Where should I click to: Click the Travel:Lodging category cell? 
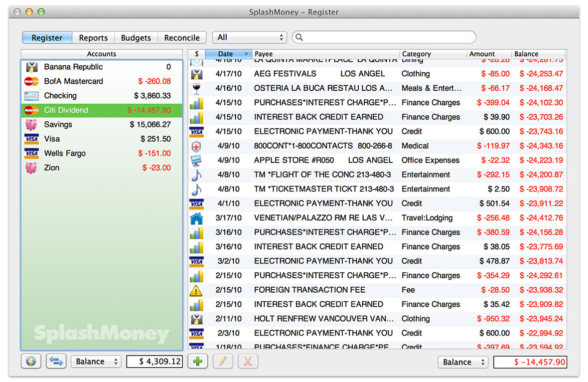pyautogui.click(x=427, y=218)
